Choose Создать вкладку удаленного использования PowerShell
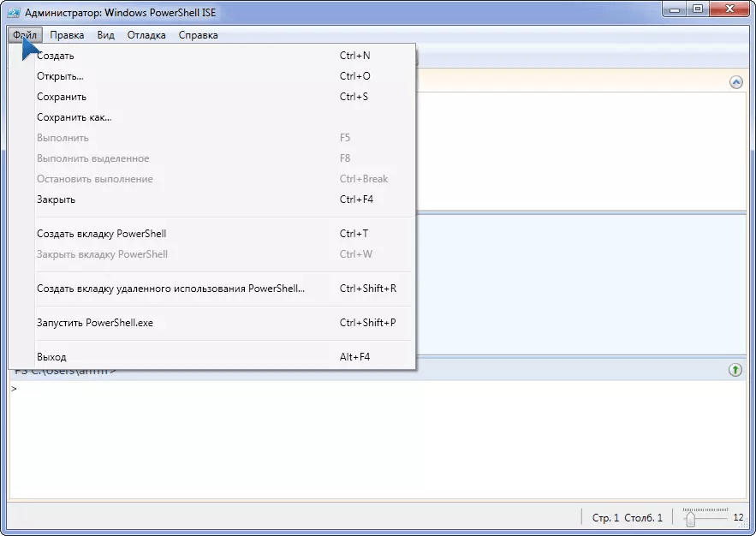 pyautogui.click(x=212, y=289)
